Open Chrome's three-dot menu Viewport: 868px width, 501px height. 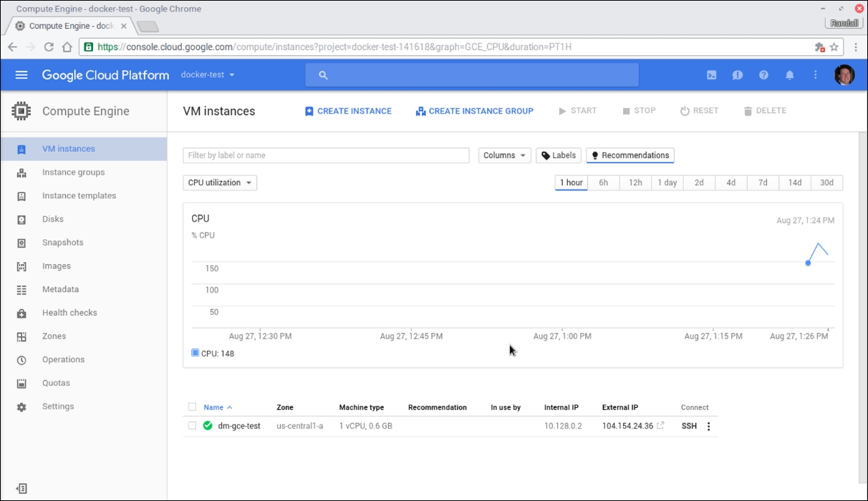click(856, 47)
